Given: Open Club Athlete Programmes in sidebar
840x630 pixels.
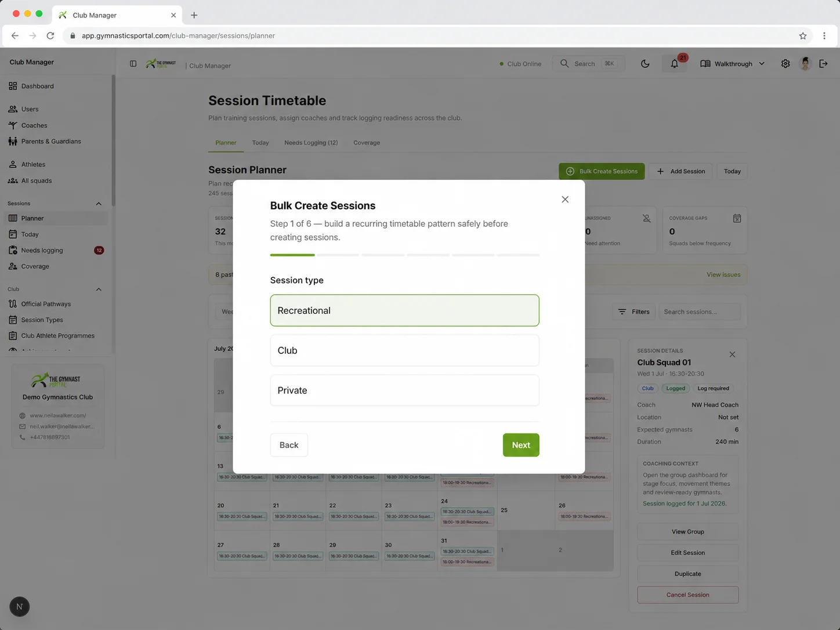Looking at the screenshot, I should coord(58,336).
